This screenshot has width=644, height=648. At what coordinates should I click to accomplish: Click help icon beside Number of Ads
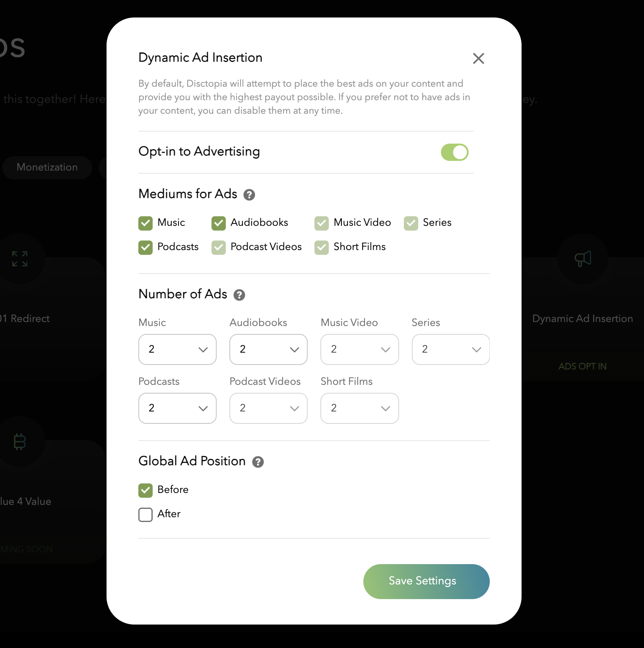click(239, 295)
